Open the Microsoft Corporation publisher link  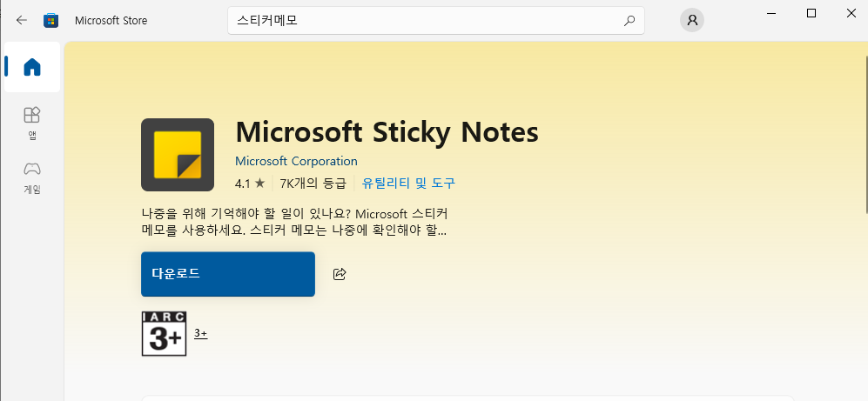coord(296,161)
